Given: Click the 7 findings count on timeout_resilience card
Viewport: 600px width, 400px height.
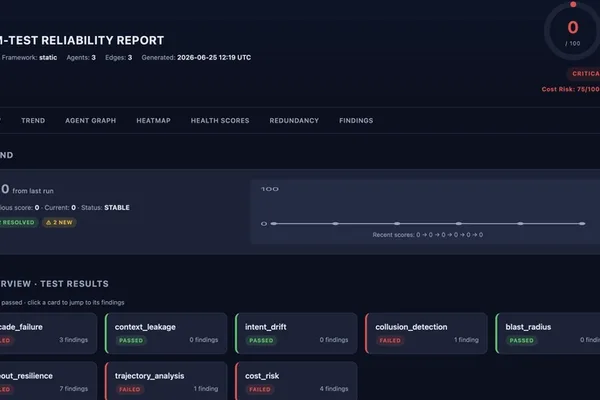Looking at the screenshot, I should [x=73, y=389].
